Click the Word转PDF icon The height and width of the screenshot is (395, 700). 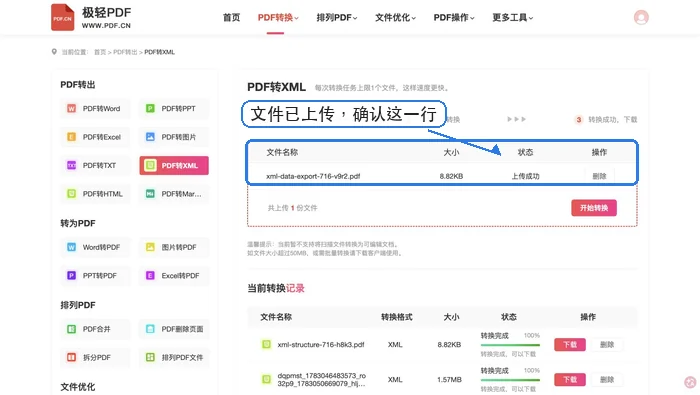click(71, 247)
